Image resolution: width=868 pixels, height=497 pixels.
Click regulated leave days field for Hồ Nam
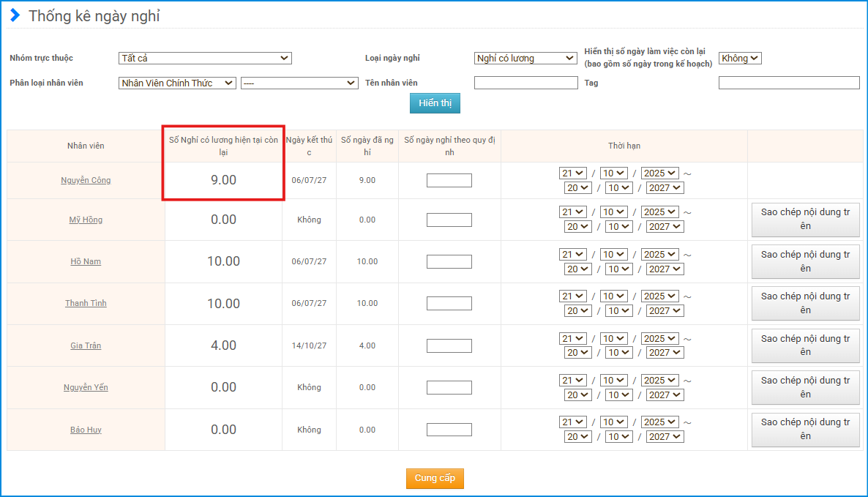pyautogui.click(x=449, y=261)
